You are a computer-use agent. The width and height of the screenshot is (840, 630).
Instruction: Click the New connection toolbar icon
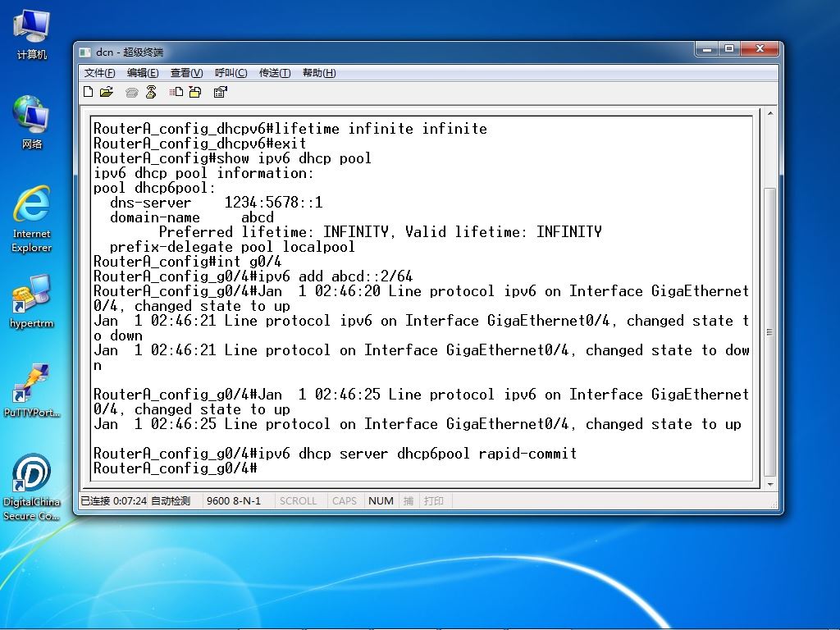coord(89,92)
